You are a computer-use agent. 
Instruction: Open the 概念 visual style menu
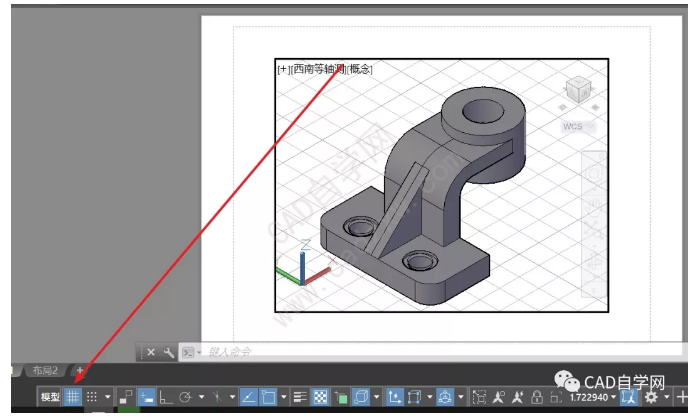click(360, 69)
